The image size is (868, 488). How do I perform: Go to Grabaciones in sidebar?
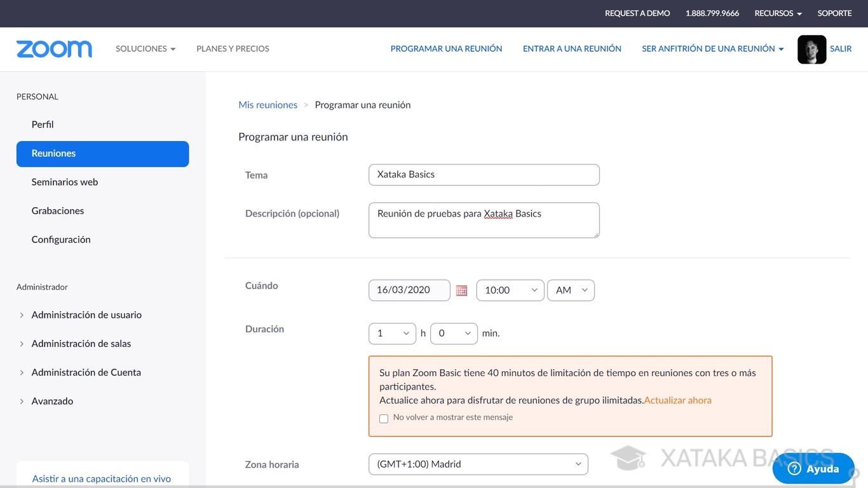tap(58, 211)
